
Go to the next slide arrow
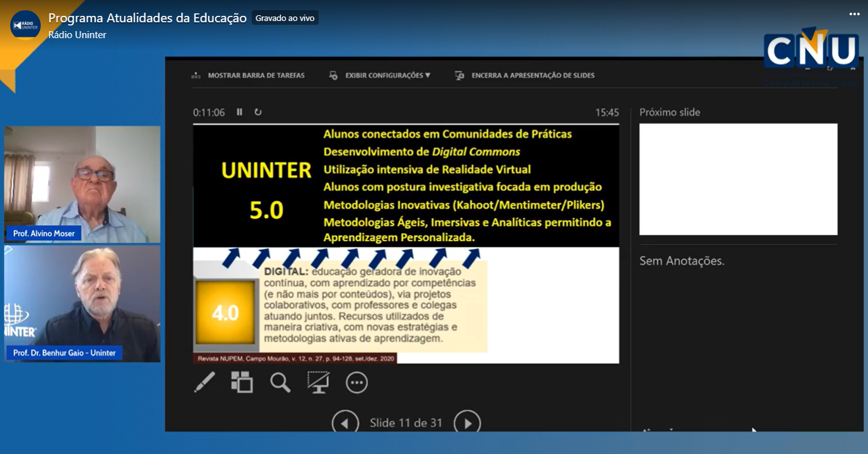(x=467, y=423)
